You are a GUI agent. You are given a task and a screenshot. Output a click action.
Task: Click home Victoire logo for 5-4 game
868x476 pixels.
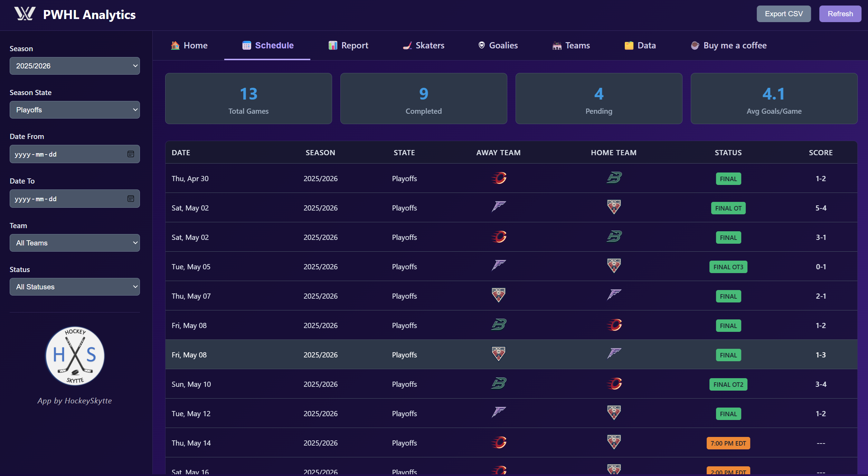(614, 207)
